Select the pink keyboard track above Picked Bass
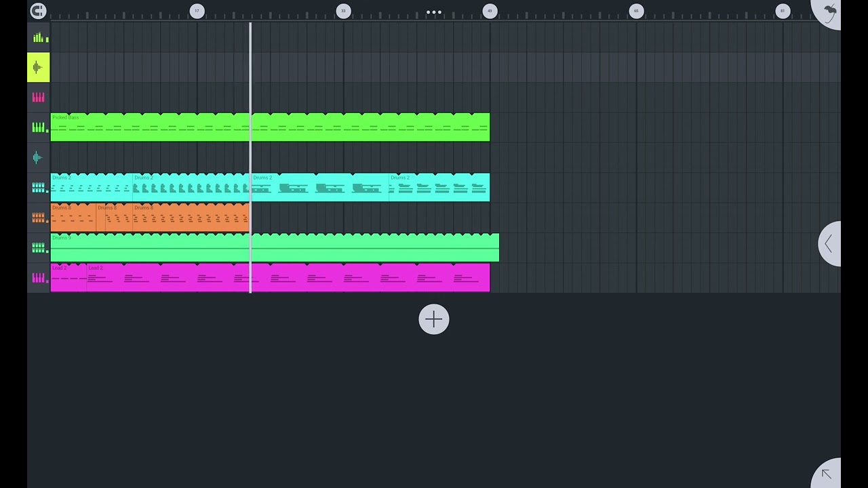Image resolution: width=868 pixels, height=488 pixels. [x=39, y=98]
